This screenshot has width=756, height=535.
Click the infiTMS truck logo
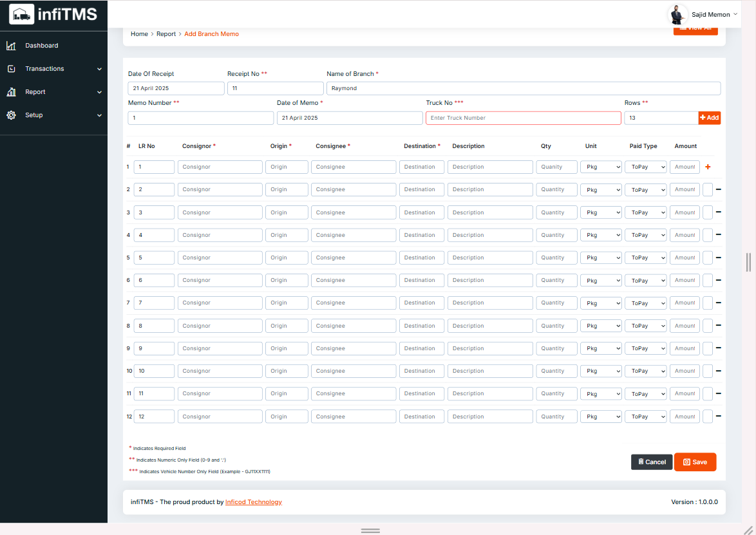tap(22, 14)
